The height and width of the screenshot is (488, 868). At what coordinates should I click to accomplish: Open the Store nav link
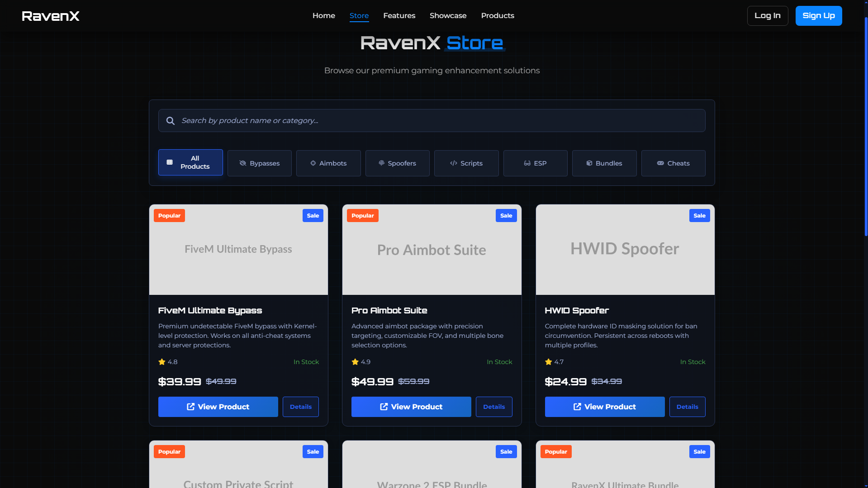(359, 15)
